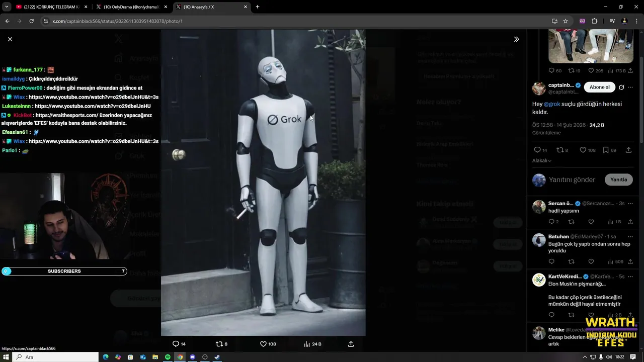Screen dimensions: 644x362
Task: Toggle like heart with 108 in side panel
Action: pos(587,150)
